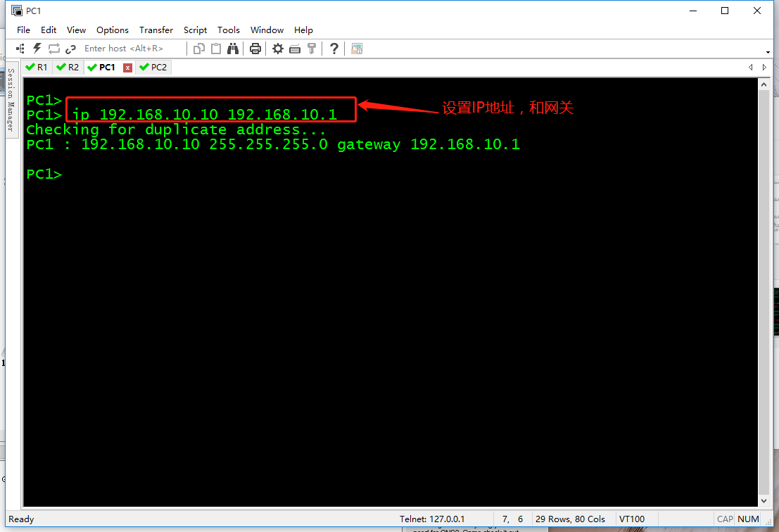Open the Options menu

113,30
